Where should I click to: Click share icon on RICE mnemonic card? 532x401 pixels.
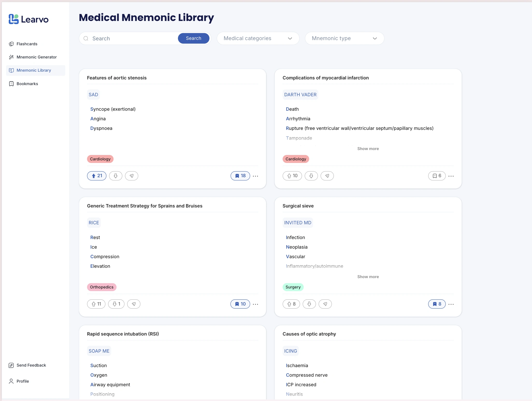(x=134, y=304)
